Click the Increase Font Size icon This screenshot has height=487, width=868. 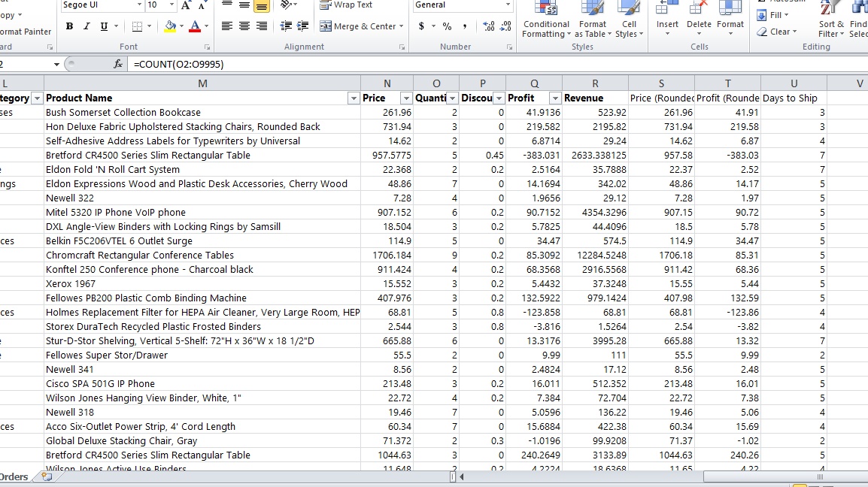[x=186, y=5]
